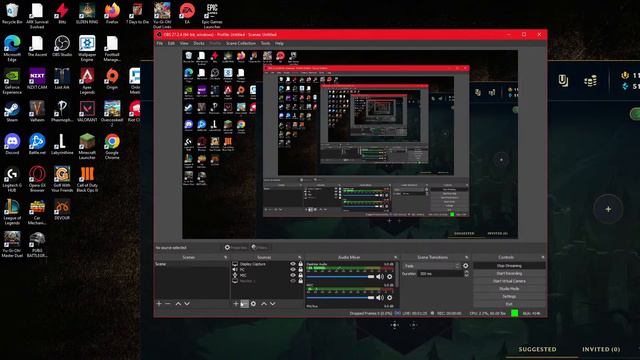Move selected source up in Sources panel
The width and height of the screenshot is (640, 360).
pyautogui.click(x=264, y=304)
